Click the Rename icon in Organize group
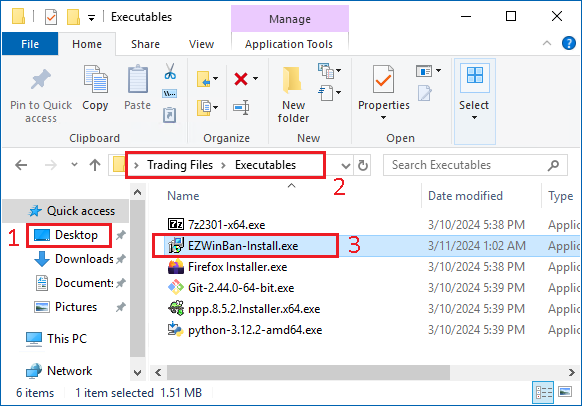The image size is (582, 406). 241,108
